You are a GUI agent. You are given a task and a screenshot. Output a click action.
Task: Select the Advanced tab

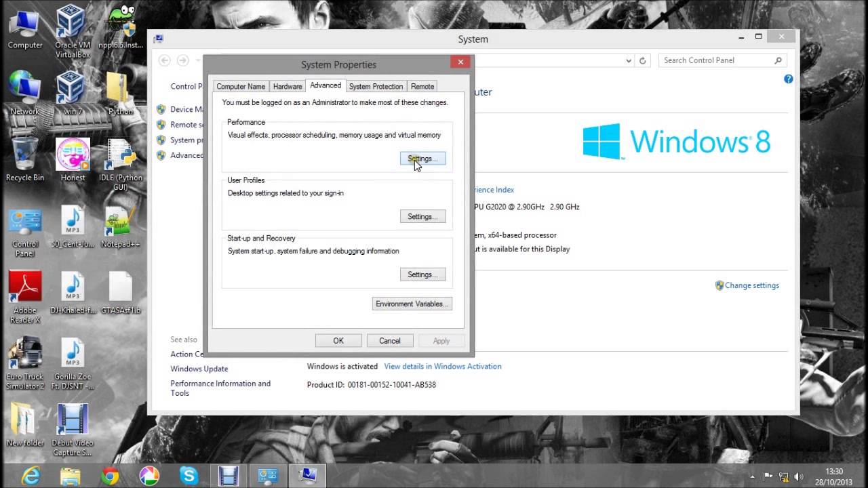pos(325,85)
